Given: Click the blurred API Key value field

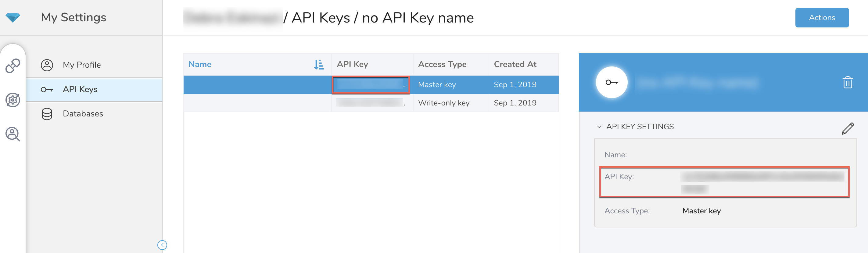Looking at the screenshot, I should [762, 182].
